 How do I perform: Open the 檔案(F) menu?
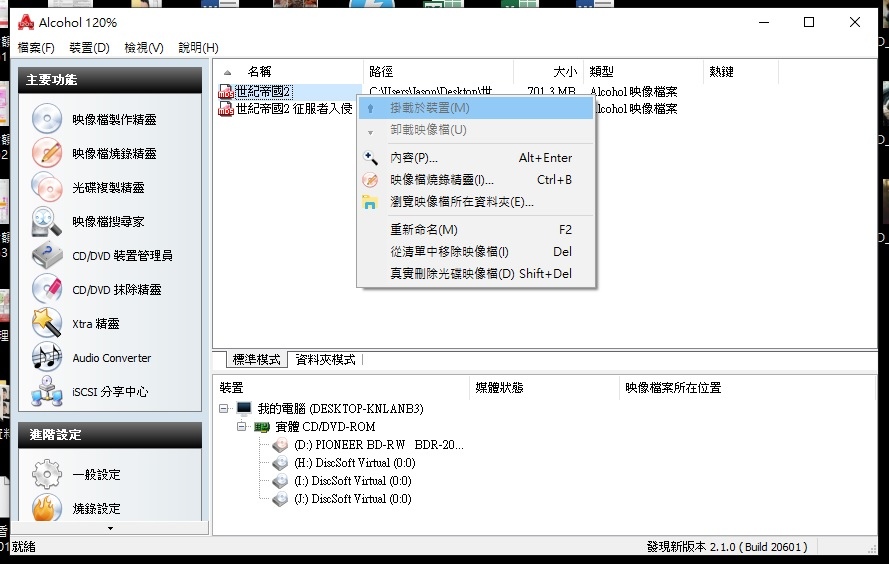tap(36, 48)
